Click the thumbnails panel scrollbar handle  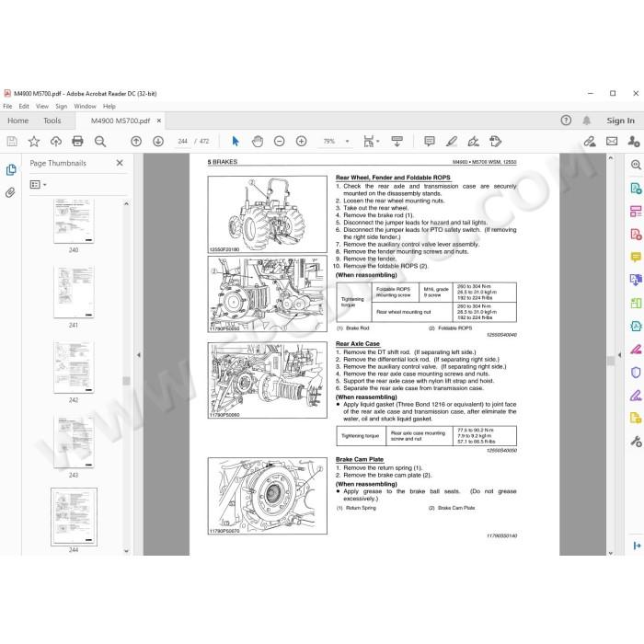(127, 381)
